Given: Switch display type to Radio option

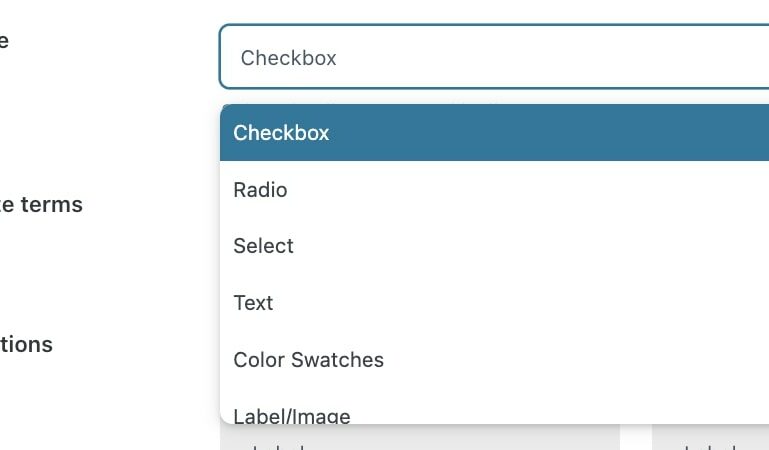Looking at the screenshot, I should click(x=494, y=190).
